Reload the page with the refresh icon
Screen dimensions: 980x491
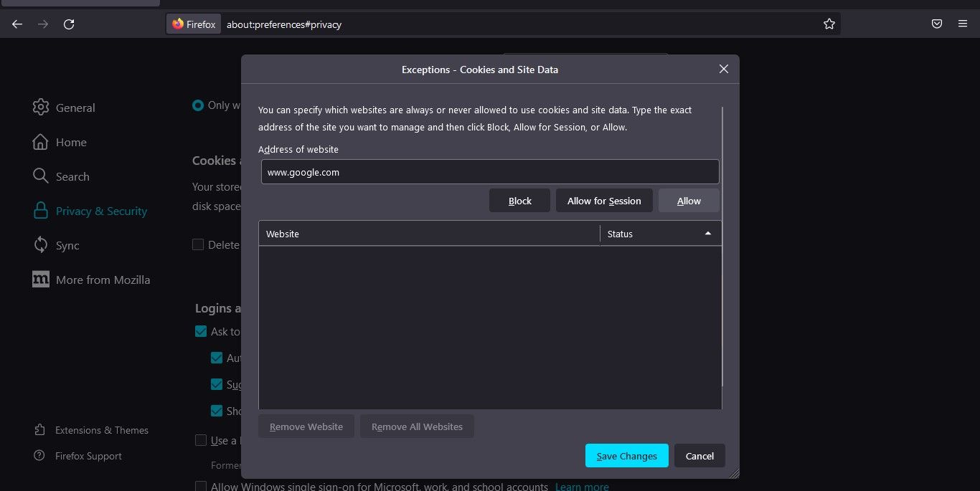point(69,24)
